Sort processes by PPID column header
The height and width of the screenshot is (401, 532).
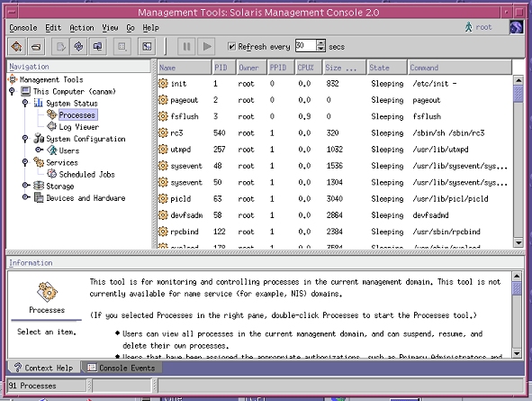coord(281,68)
